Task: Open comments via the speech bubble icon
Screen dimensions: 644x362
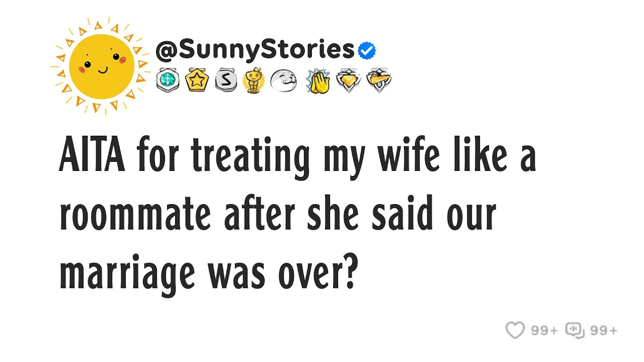Action: click(574, 330)
